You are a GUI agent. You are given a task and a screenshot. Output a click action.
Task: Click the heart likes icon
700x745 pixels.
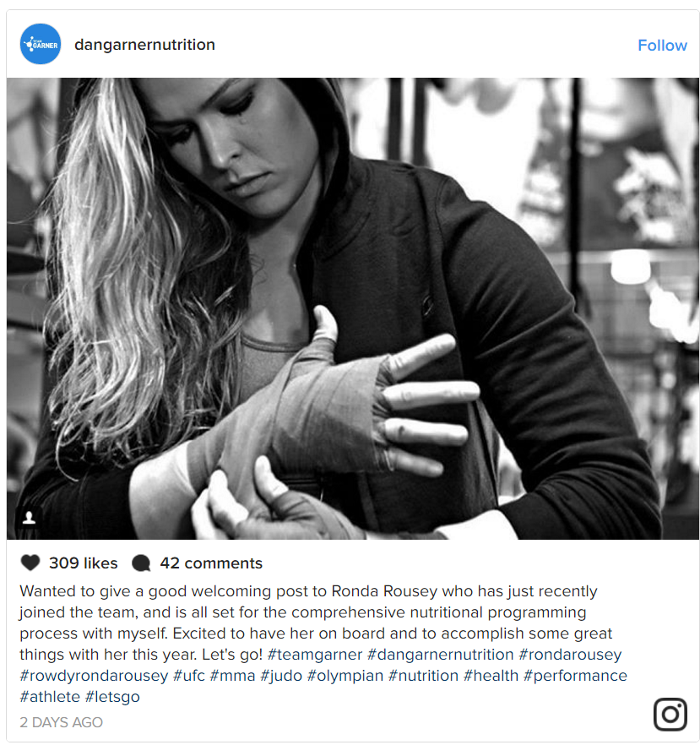(x=30, y=563)
